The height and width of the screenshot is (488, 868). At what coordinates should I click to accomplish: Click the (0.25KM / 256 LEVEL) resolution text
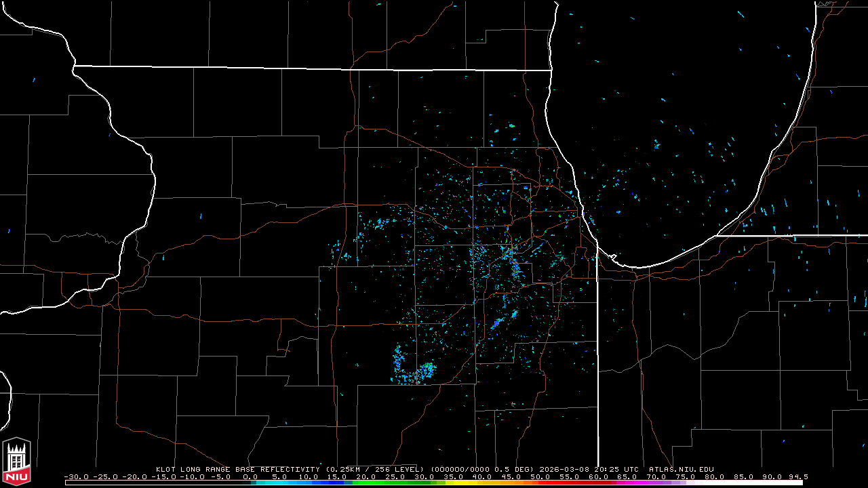point(375,469)
